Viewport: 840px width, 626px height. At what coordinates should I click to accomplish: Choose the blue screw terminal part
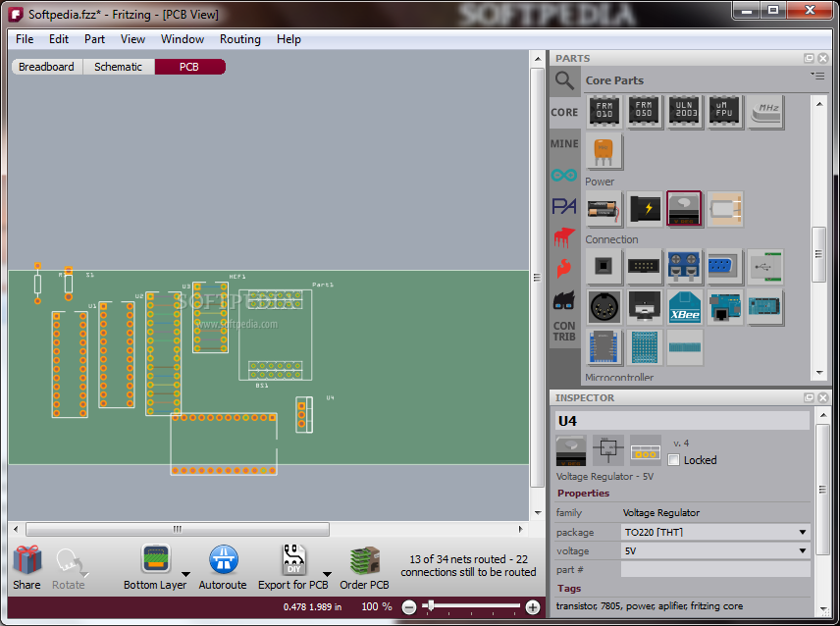pos(684,266)
